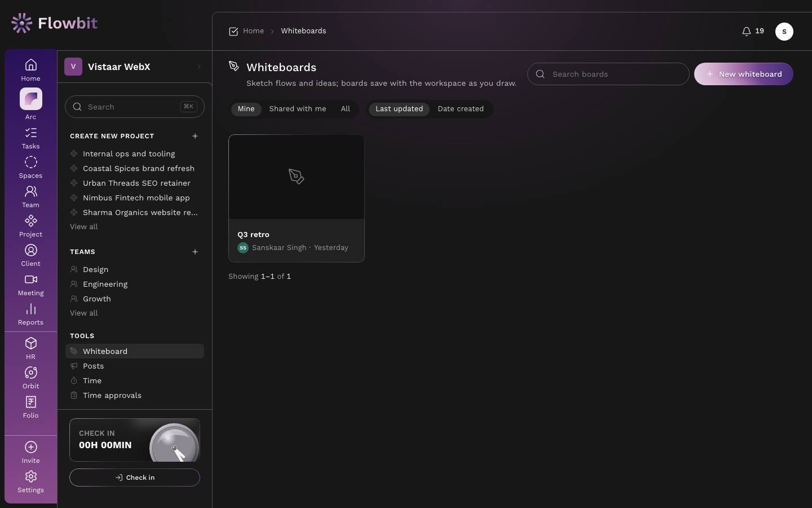Open Coastal Spices brand refresh project

click(x=135, y=168)
